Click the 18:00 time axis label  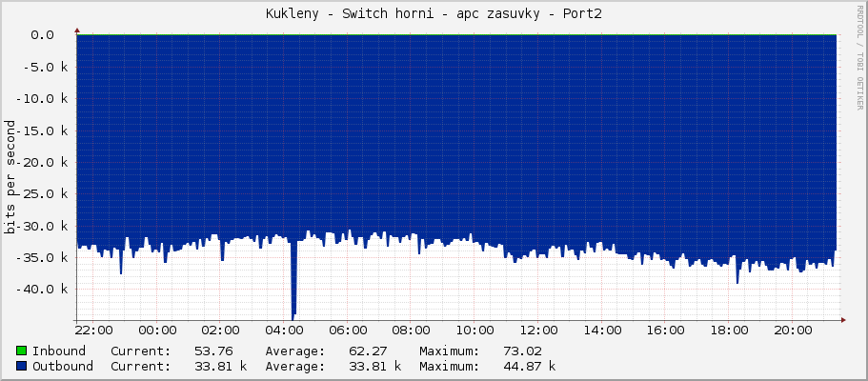729,331
